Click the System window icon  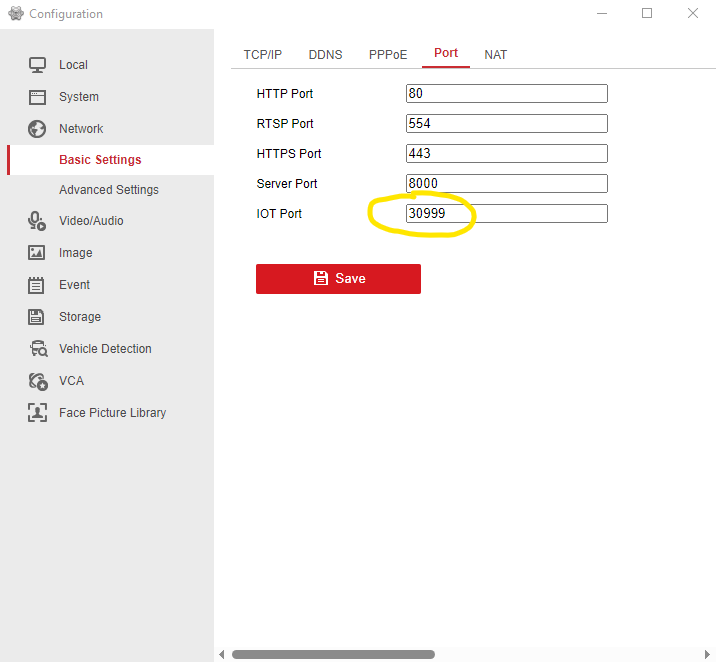click(37, 97)
